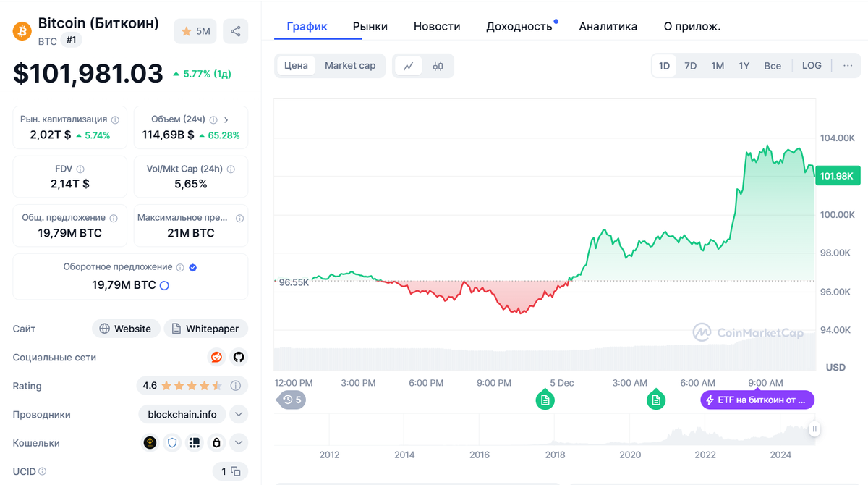The image size is (868, 485).
Task: Switch price display to Market cap
Action: (x=350, y=65)
